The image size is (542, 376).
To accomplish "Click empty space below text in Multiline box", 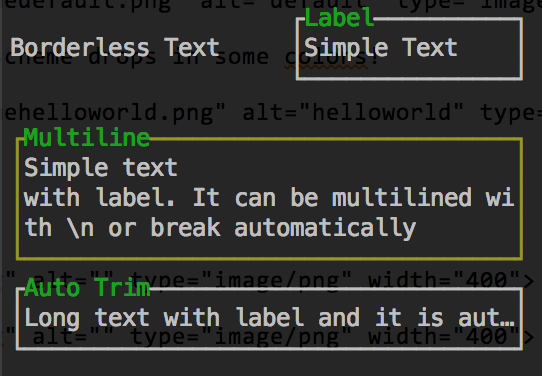I will [269, 248].
